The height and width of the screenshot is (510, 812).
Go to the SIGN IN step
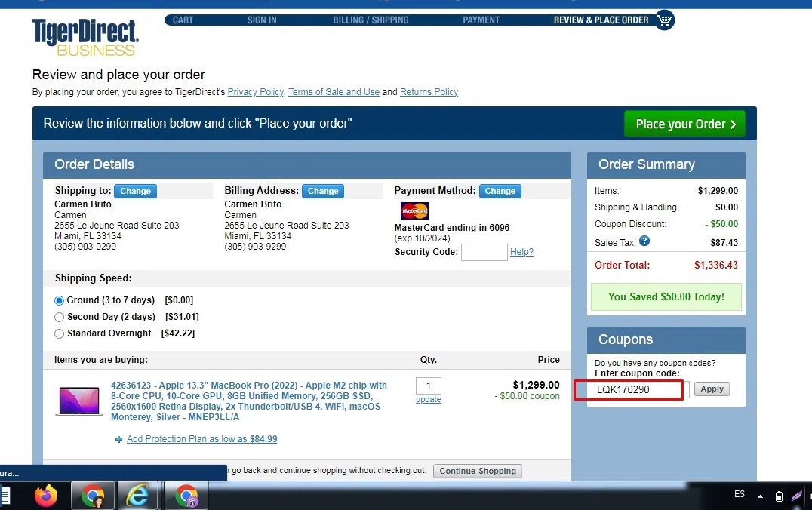click(262, 20)
